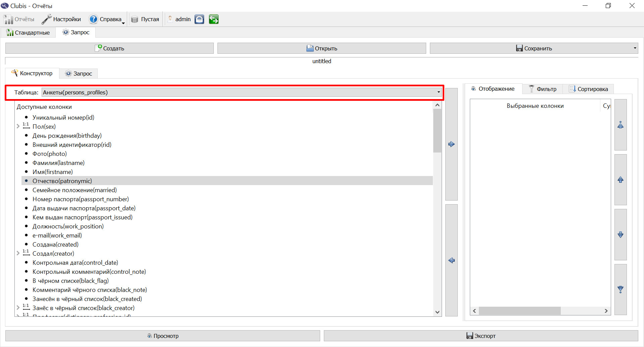Click the green switch-user arrows icon
This screenshot has height=347, width=644.
coord(213,19)
